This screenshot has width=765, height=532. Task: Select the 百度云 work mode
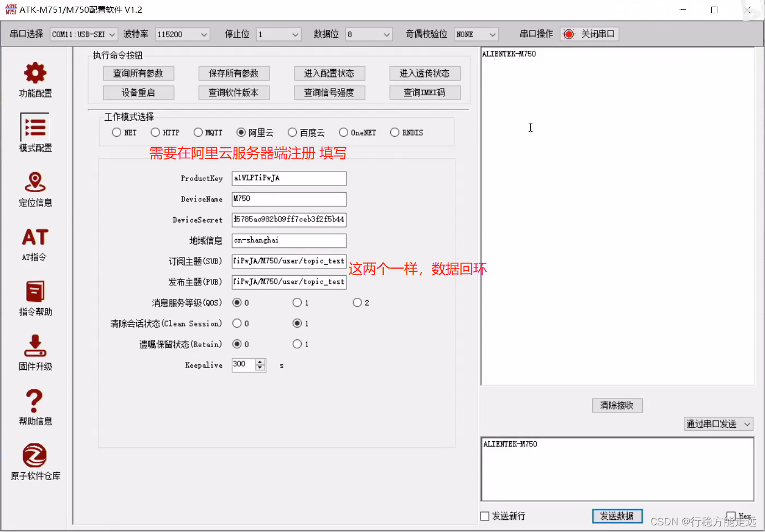292,132
